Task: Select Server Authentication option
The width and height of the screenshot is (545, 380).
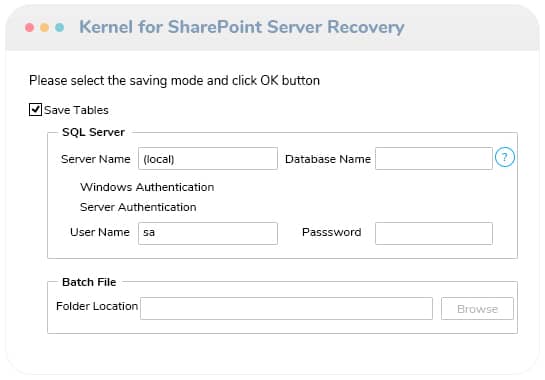Action: [x=138, y=207]
